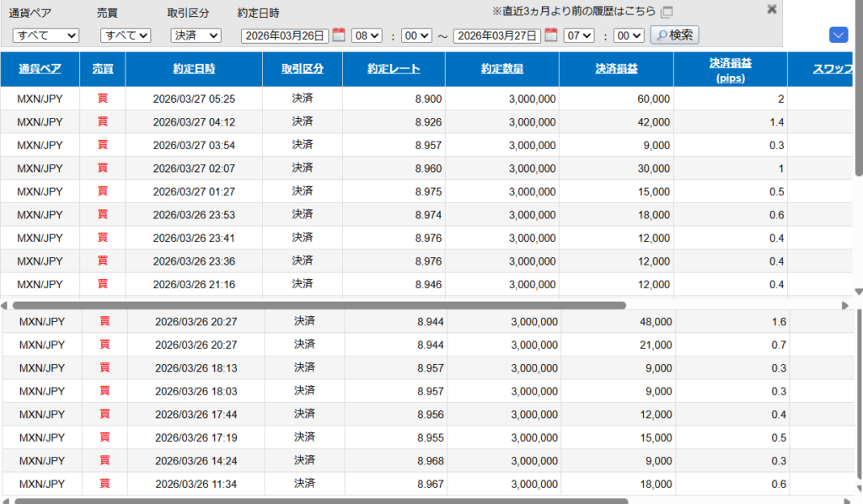Screen dimensions: 863x504
Task: Close the search panel with the X icon
Action: 771,9
